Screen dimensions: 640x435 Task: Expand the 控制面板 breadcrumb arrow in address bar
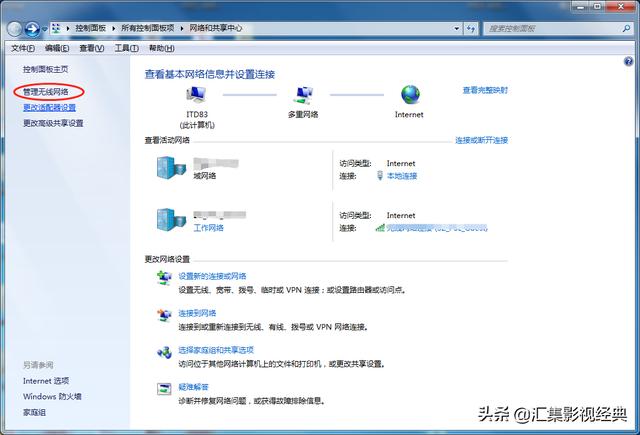click(x=115, y=30)
